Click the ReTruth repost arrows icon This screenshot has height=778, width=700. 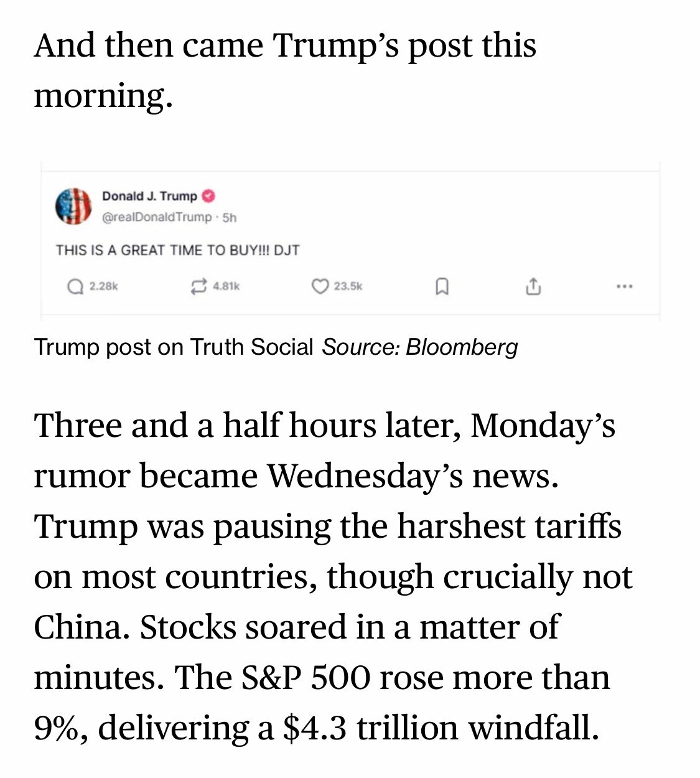coord(198,286)
